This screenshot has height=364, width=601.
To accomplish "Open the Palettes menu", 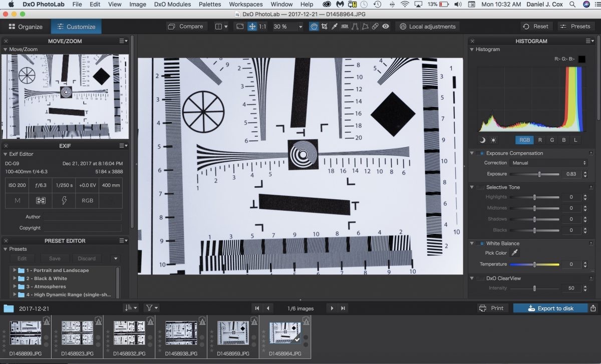I will [210, 5].
